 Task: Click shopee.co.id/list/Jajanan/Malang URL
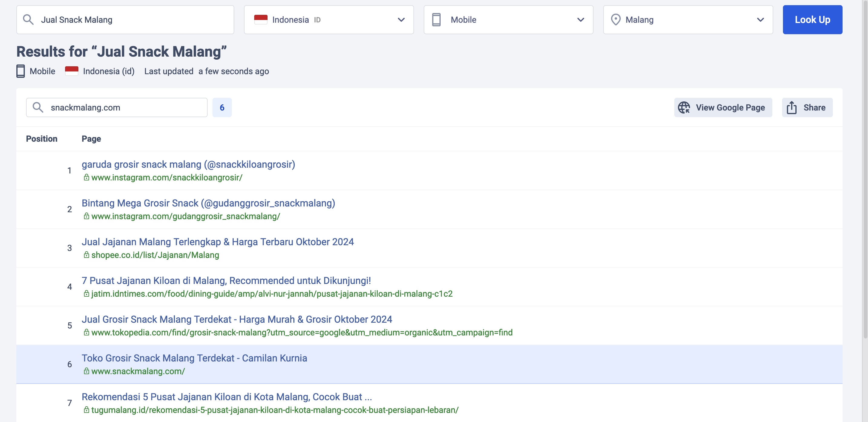pos(155,255)
